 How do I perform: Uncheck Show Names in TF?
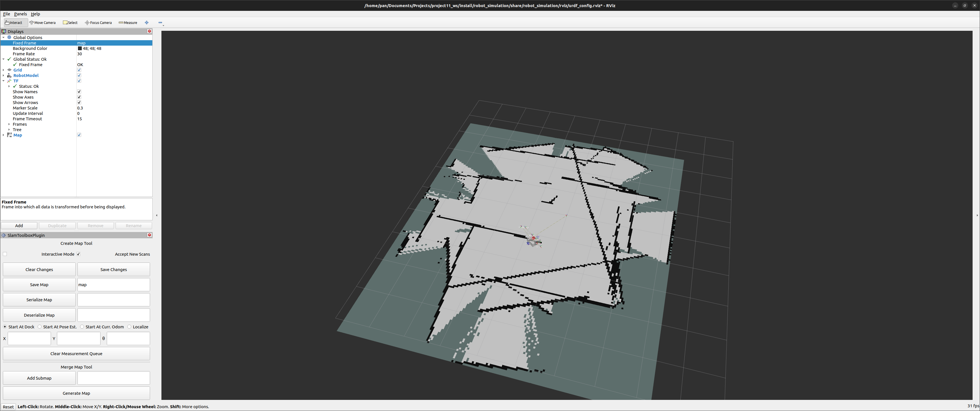(79, 92)
